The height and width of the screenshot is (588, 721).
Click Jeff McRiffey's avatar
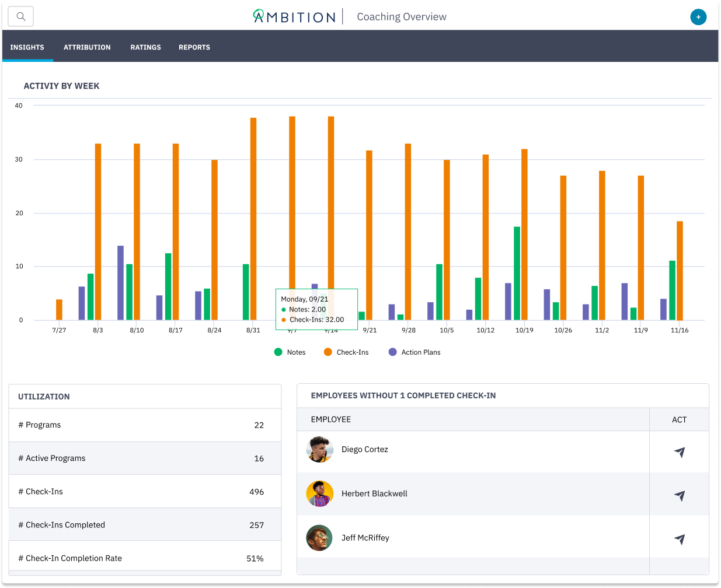319,538
